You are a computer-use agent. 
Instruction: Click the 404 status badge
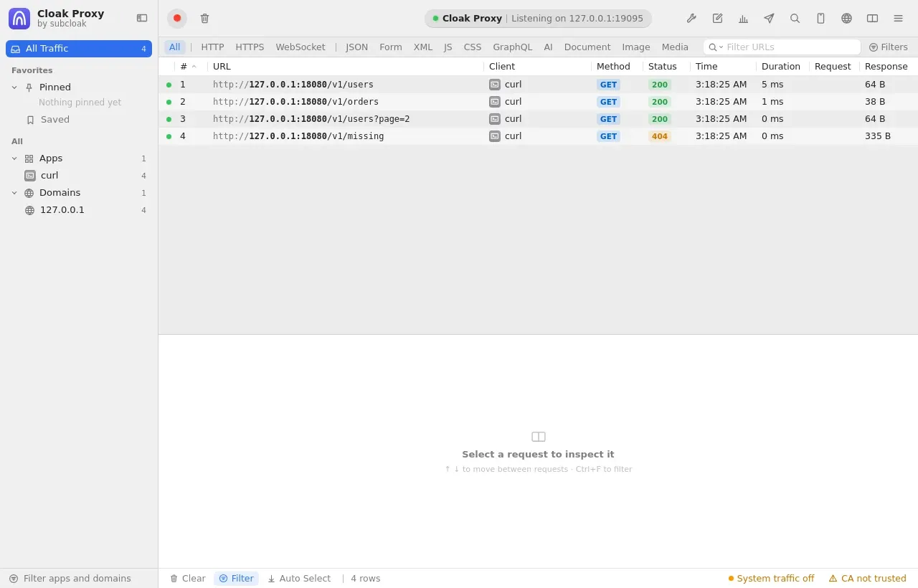[660, 136]
